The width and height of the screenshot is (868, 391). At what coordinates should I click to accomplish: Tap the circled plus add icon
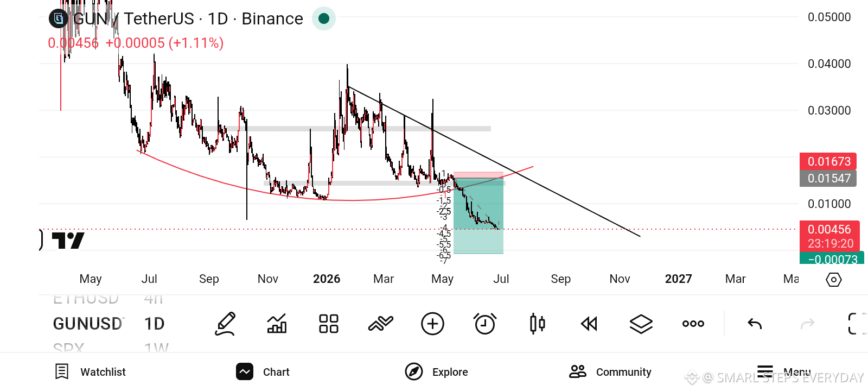coord(432,324)
